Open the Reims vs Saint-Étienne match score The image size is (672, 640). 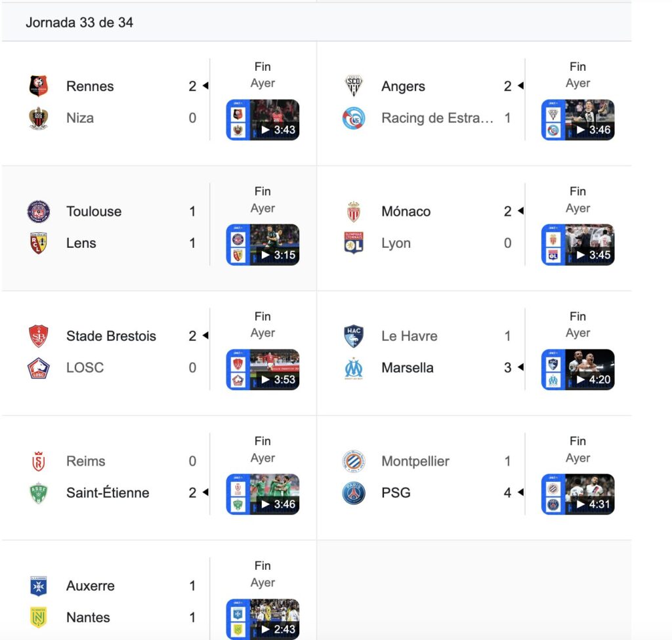192,477
